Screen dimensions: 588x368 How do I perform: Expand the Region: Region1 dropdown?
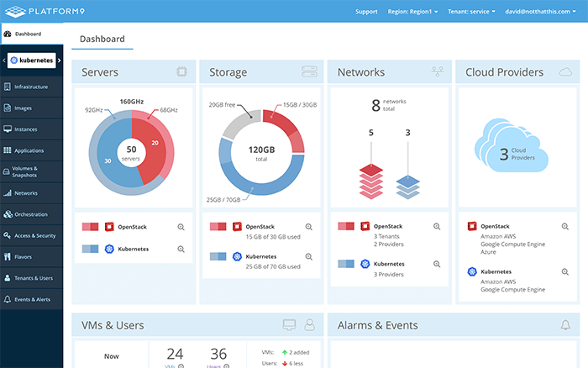pos(412,12)
